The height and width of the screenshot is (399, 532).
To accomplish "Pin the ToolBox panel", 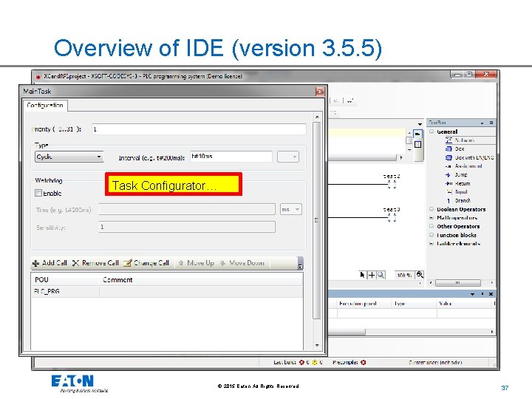I will (x=491, y=123).
